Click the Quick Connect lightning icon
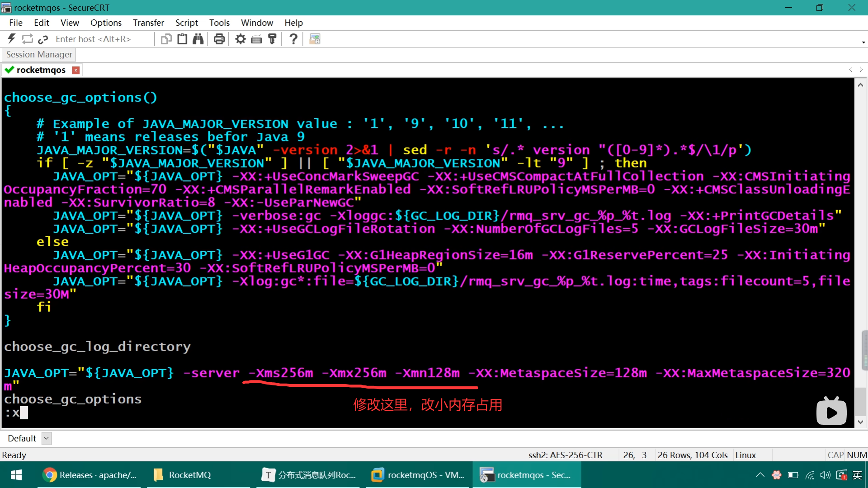Image resolution: width=868 pixels, height=488 pixels. 12,39
